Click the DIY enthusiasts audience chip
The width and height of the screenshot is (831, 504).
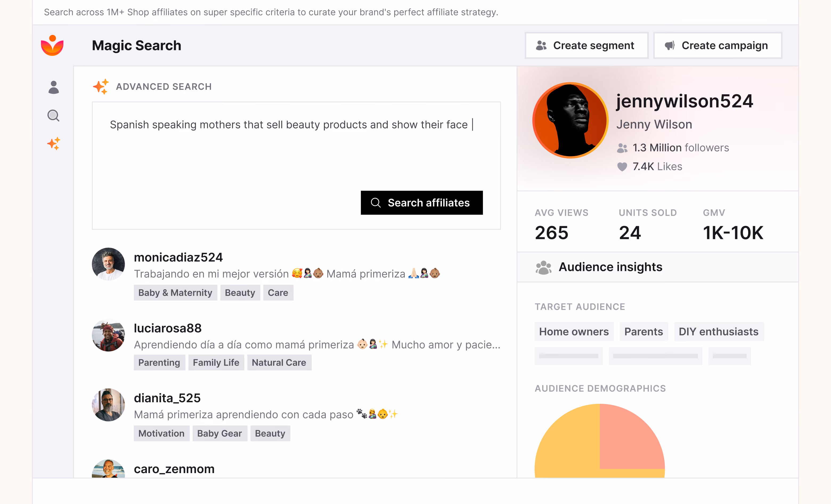click(x=719, y=332)
